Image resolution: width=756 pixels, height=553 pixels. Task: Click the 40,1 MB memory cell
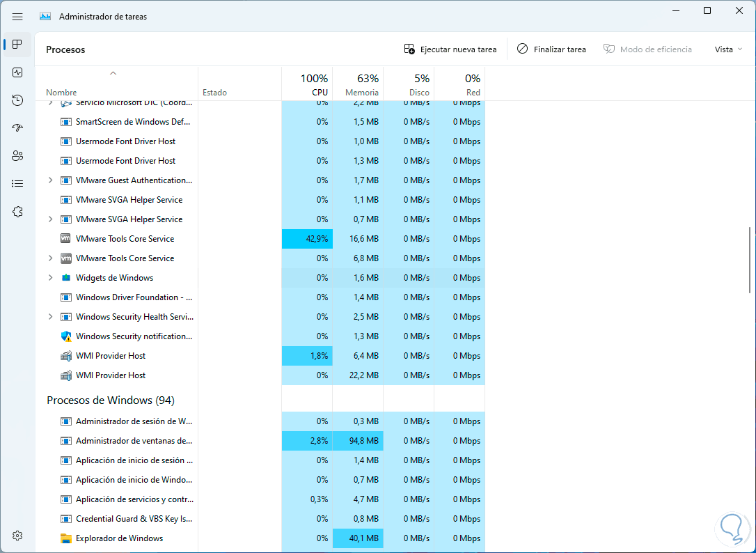pos(358,538)
